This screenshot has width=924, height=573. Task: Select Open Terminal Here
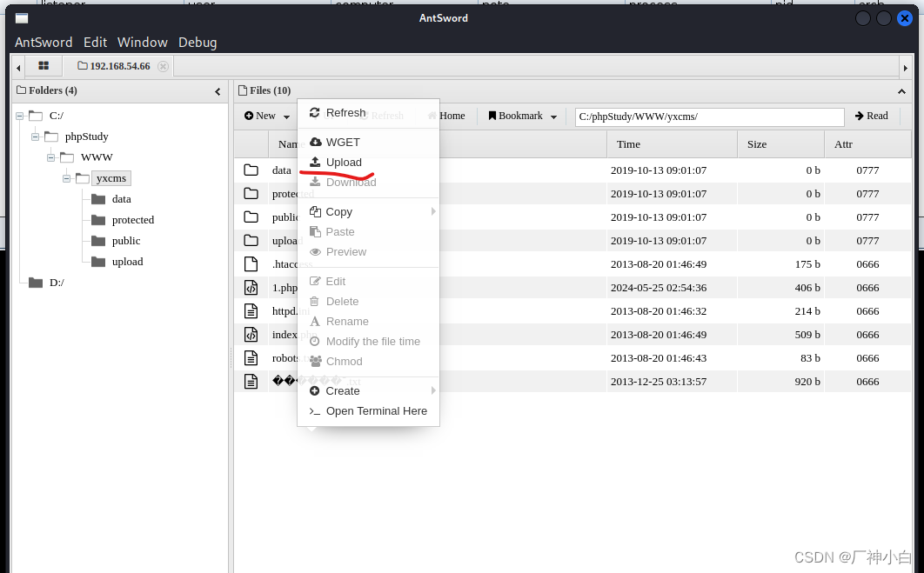pos(376,410)
